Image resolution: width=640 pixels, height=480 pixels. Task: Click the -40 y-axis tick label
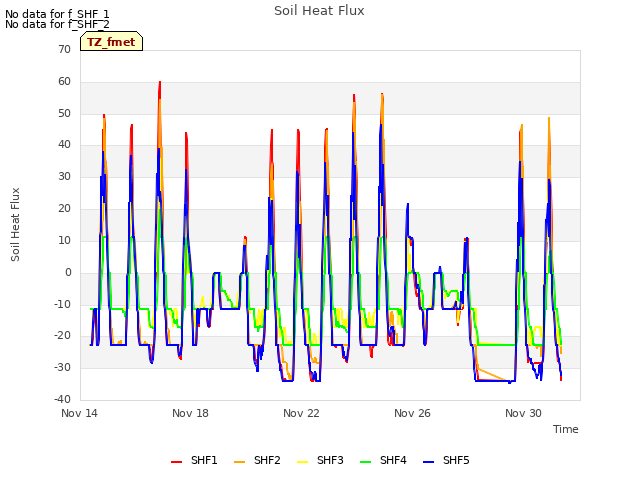point(62,399)
